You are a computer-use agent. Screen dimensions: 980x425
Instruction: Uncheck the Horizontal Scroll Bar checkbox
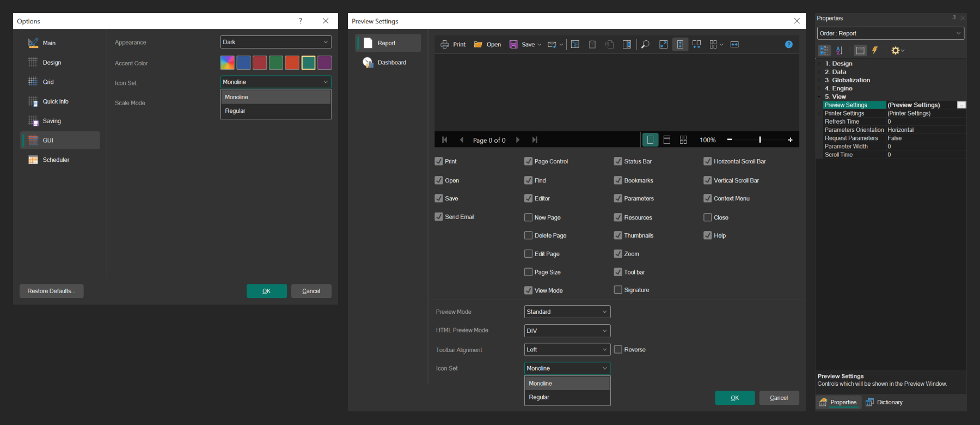[x=708, y=161]
